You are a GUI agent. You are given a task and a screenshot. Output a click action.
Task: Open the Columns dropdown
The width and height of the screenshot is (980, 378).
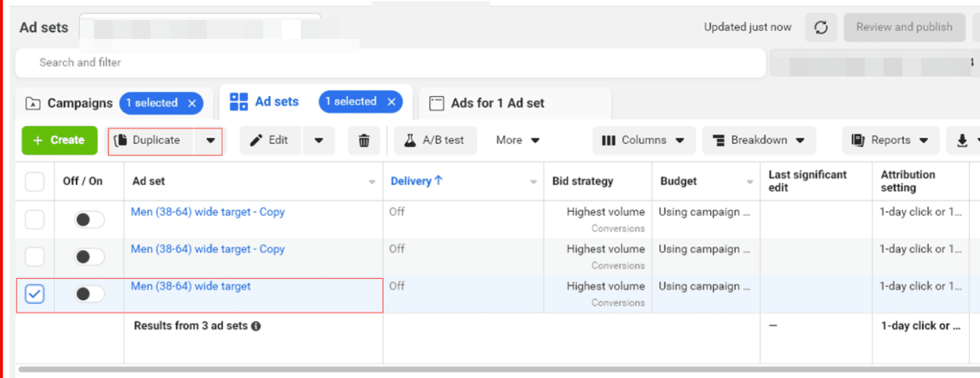click(642, 140)
